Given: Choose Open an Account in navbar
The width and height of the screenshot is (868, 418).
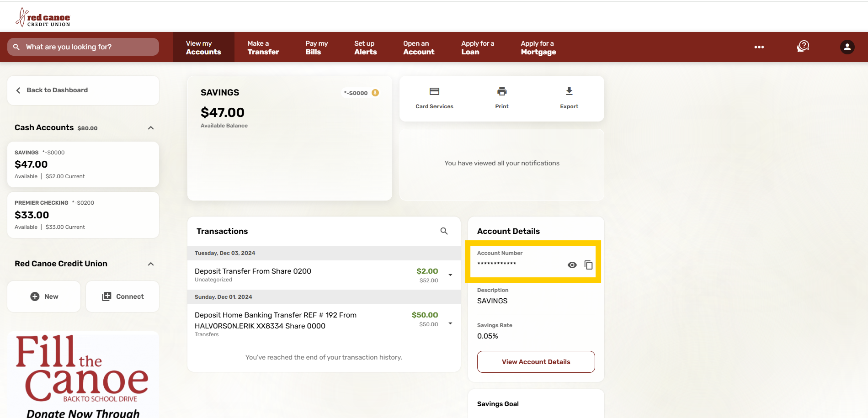Looking at the screenshot, I should click(419, 47).
